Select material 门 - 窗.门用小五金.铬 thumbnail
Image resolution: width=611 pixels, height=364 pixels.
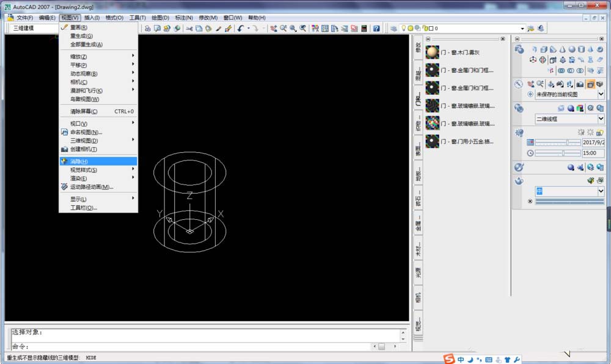click(432, 141)
